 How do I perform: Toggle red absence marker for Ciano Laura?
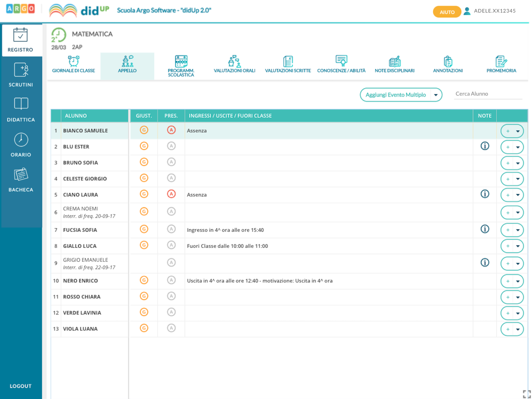pos(171,194)
